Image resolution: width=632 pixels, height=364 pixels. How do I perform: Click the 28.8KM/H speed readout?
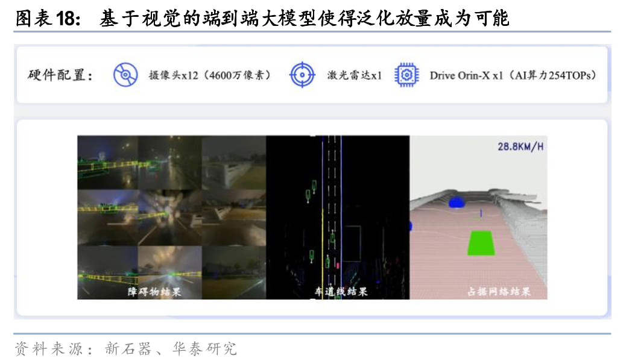tap(519, 146)
